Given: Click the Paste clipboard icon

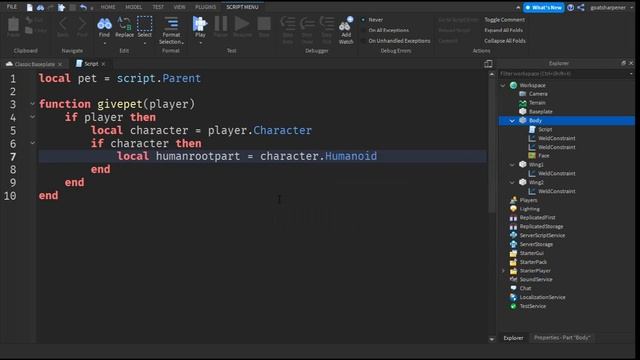Looking at the screenshot, I should pyautogui.click(x=13, y=24).
